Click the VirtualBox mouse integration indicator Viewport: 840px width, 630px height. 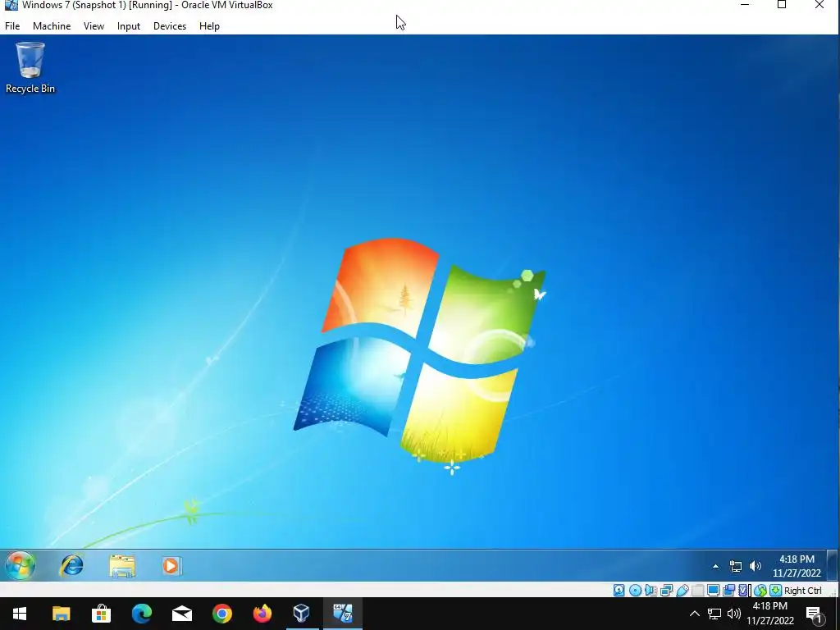[x=760, y=591]
